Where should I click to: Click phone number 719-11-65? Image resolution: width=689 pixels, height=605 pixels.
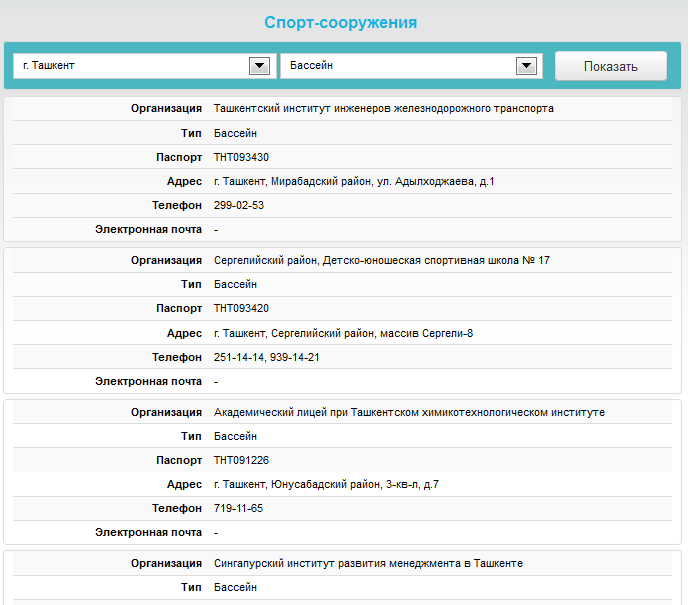(239, 509)
